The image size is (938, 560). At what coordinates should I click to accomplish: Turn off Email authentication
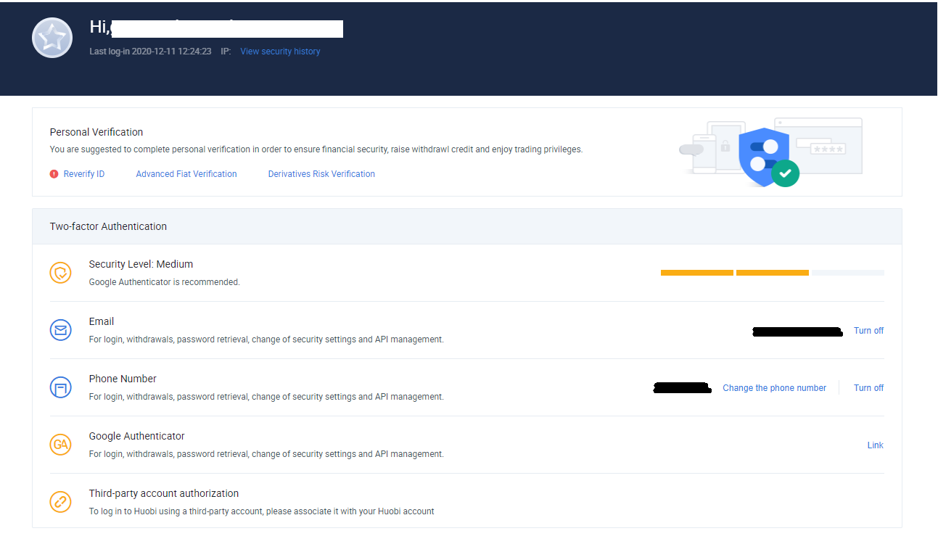[868, 331]
